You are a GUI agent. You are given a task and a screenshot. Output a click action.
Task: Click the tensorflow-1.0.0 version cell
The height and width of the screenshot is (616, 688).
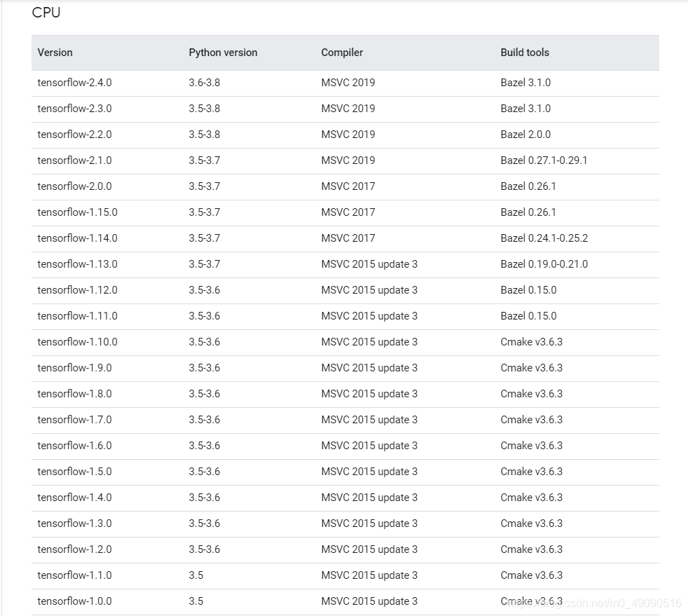[74, 601]
